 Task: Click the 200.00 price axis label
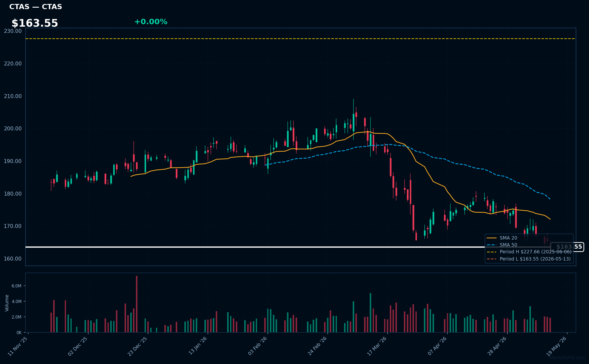tap(13, 128)
